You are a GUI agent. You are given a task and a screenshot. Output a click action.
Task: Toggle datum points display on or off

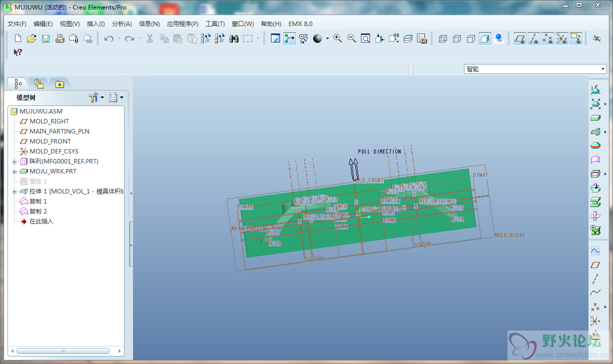coord(548,38)
